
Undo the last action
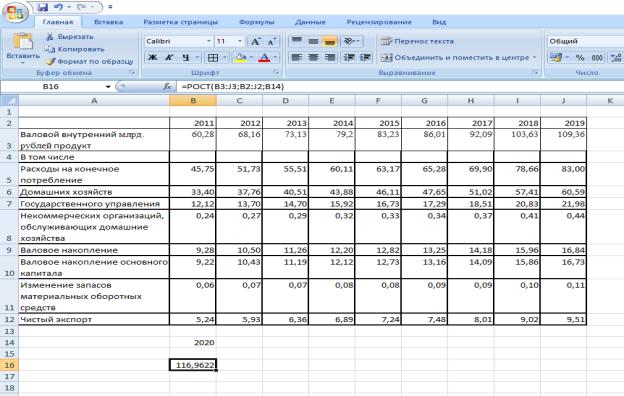tap(58, 7)
